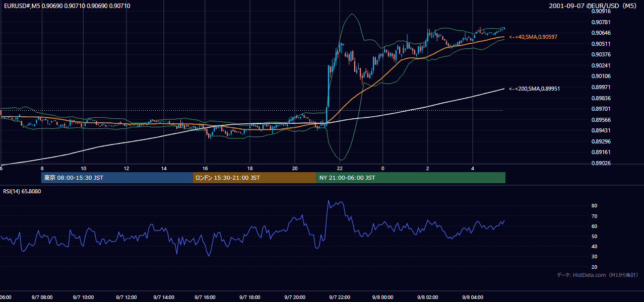Click price axis label 0.90511

pyautogui.click(x=600, y=44)
